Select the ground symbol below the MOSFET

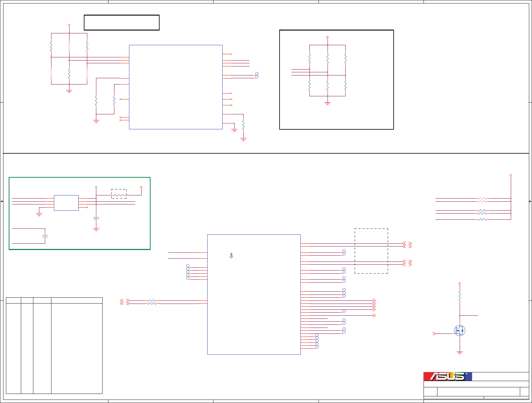pyautogui.click(x=460, y=353)
